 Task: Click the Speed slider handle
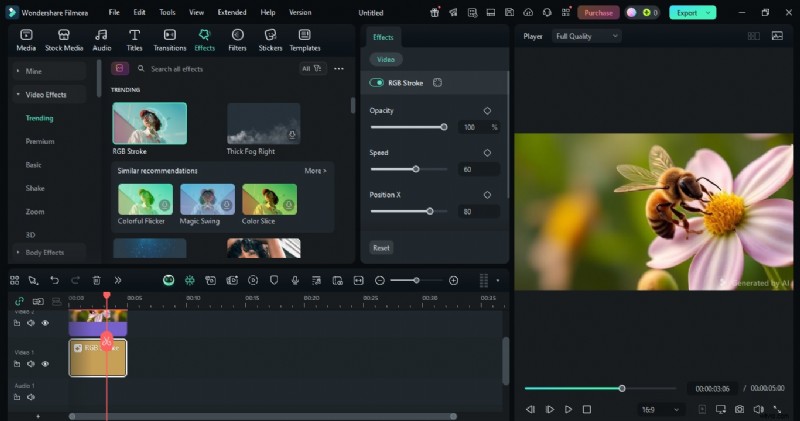[416, 169]
